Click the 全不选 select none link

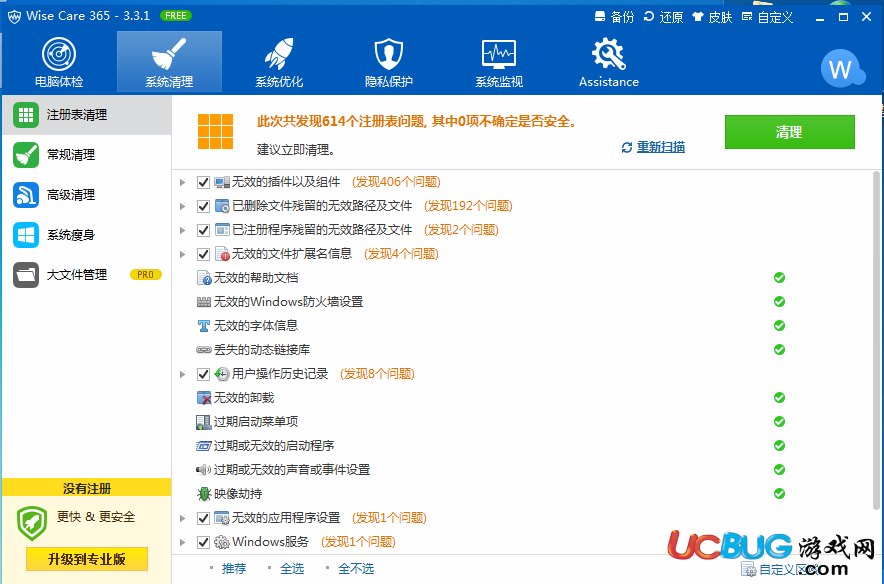(x=356, y=569)
